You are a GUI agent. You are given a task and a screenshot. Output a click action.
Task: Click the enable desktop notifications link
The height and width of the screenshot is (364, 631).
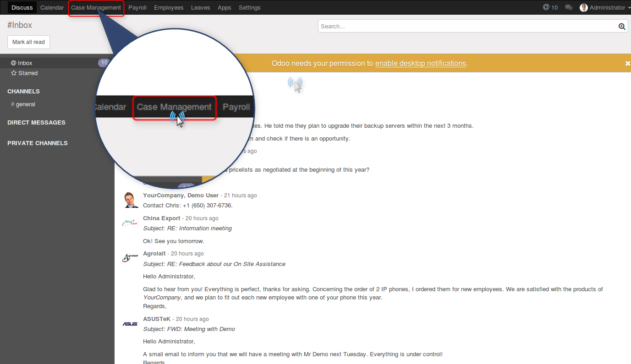point(421,64)
